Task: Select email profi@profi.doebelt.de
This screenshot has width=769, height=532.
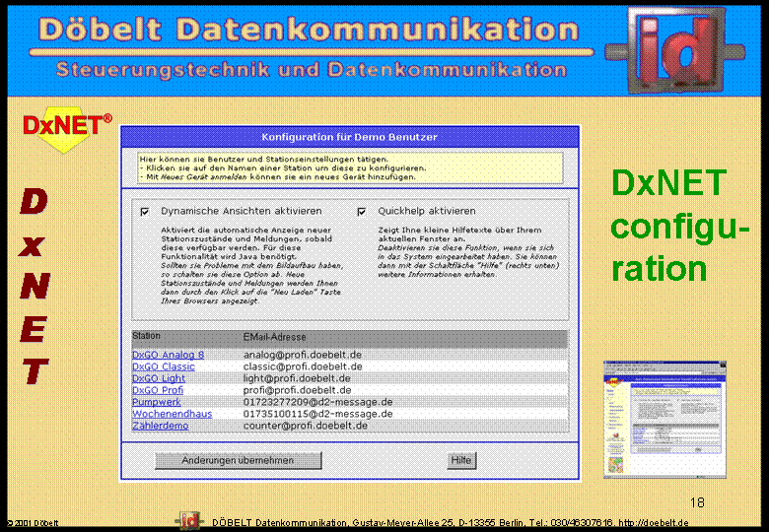Action: tap(297, 390)
